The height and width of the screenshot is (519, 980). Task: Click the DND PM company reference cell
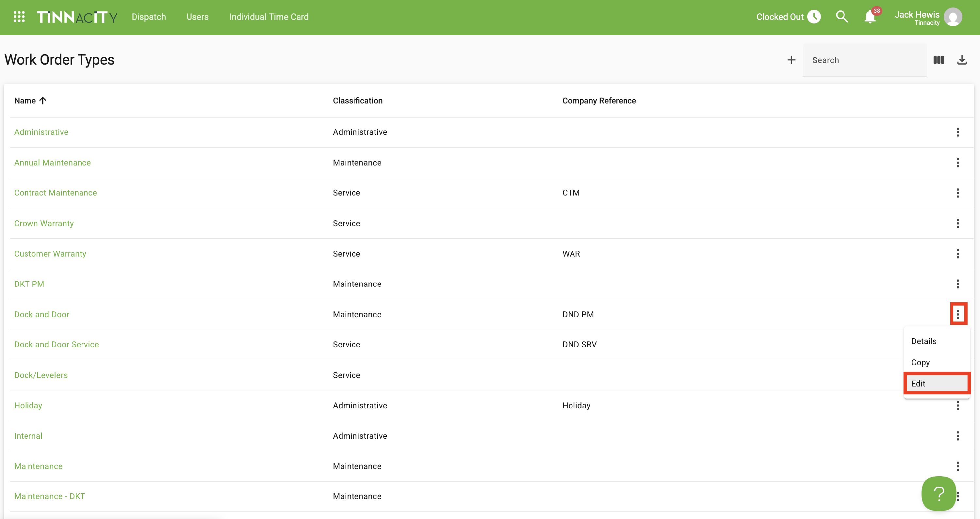pos(578,314)
